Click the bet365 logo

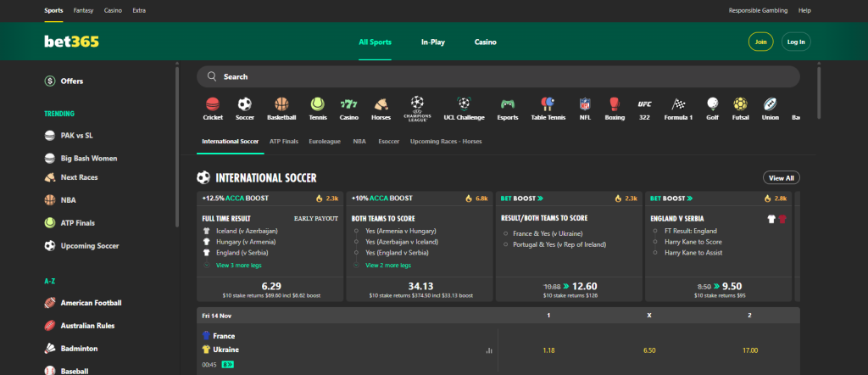(71, 42)
